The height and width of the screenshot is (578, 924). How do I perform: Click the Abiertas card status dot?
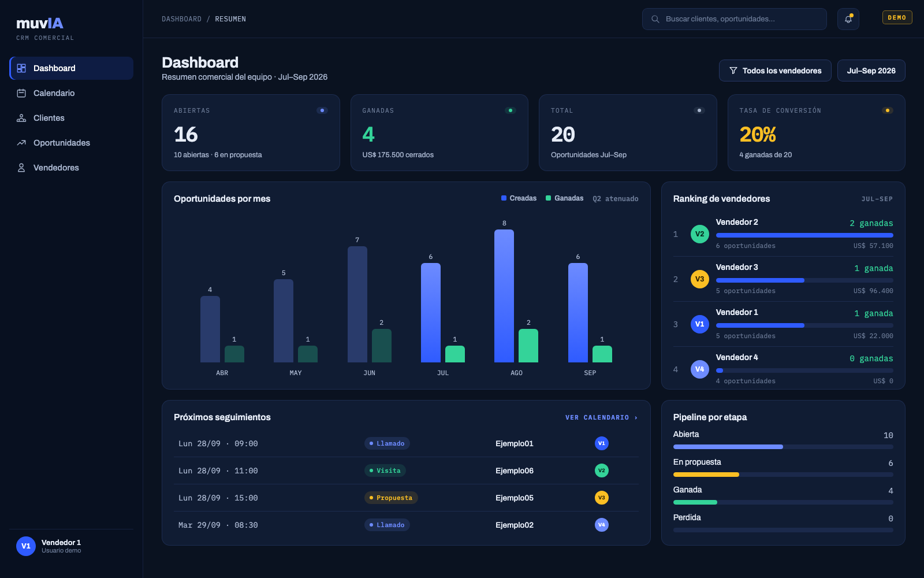click(x=322, y=110)
